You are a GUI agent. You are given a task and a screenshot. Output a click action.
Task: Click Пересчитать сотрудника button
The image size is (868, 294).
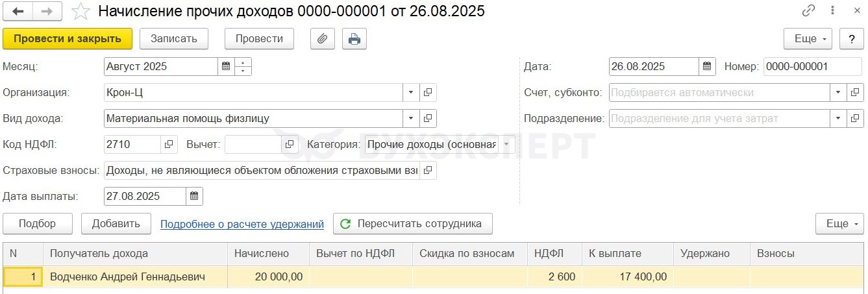(x=413, y=224)
